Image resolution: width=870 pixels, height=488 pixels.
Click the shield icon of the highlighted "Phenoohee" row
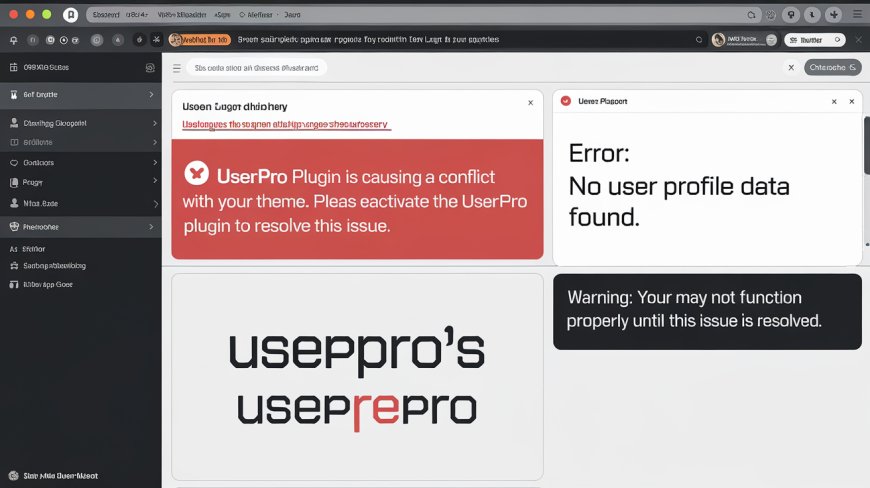pyautogui.click(x=14, y=226)
